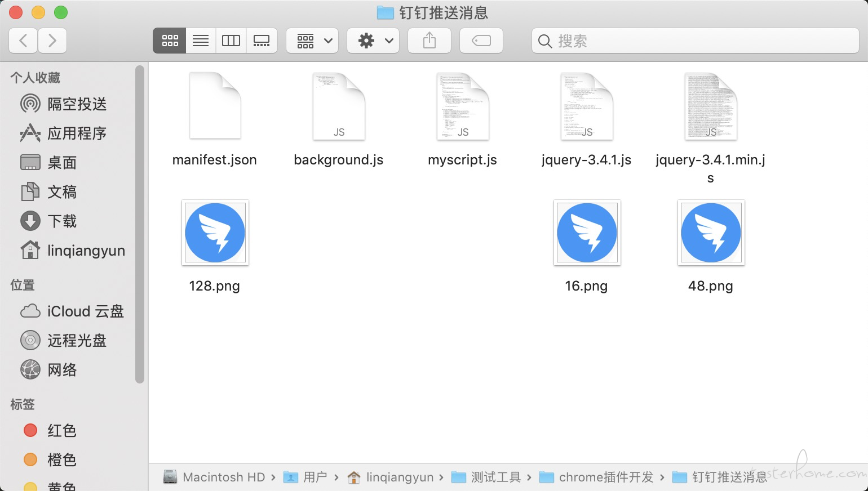Click the 48.png file name label

pyautogui.click(x=711, y=286)
